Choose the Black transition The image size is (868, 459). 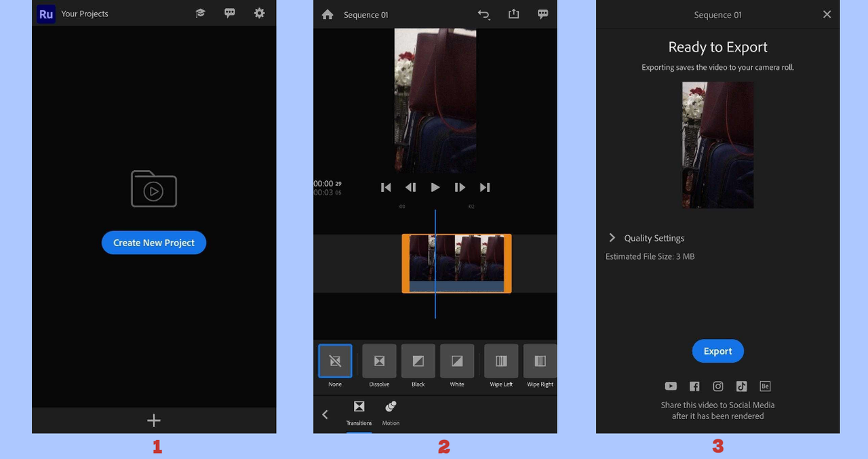[x=418, y=361]
